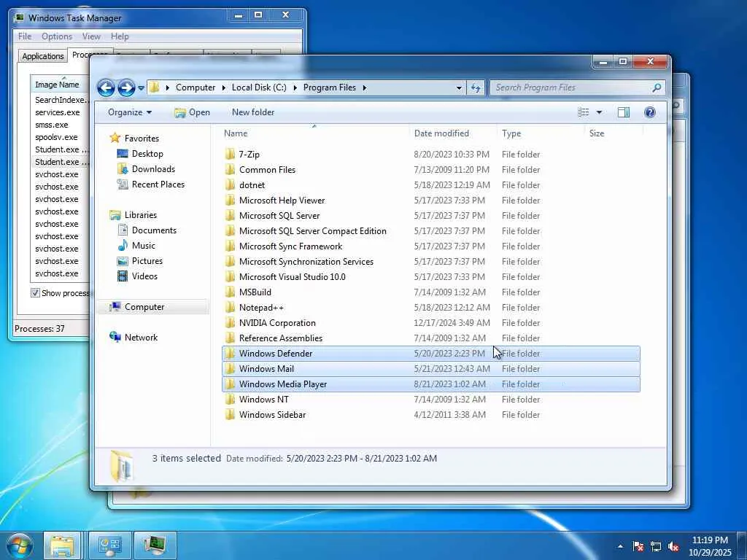
Task: Open Task Manager Help menu
Action: click(x=120, y=36)
